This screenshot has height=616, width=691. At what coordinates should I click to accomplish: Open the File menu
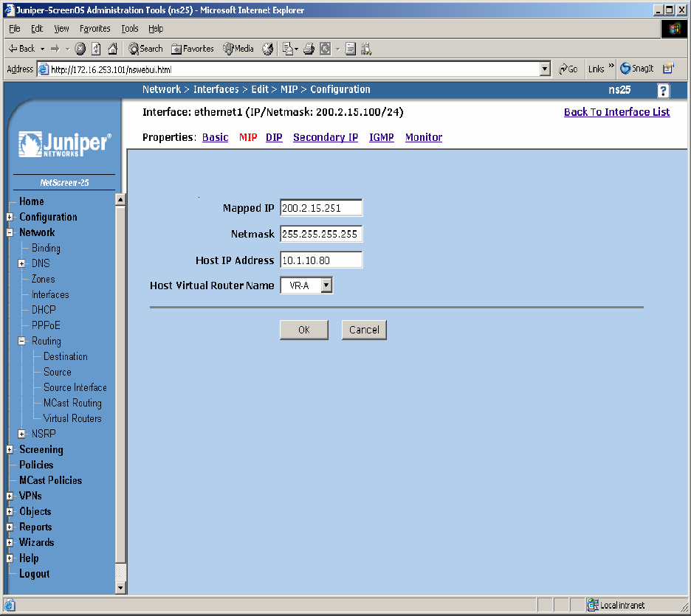coord(15,29)
